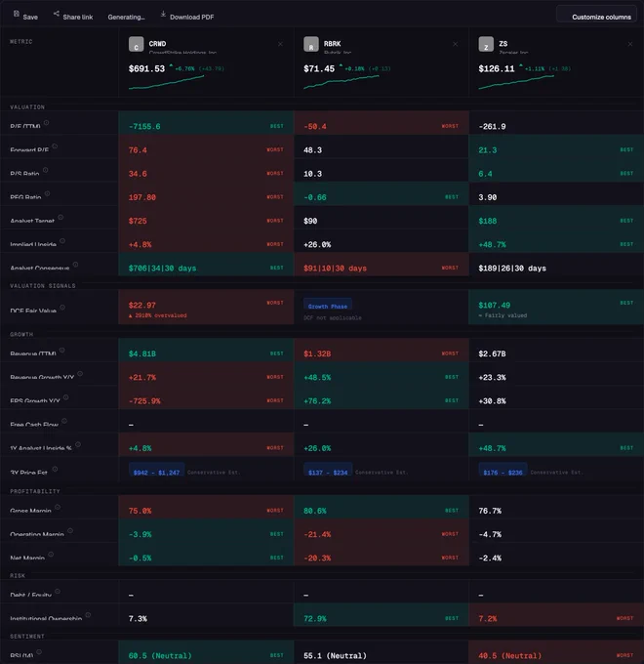Show info for Analyst Target metric
Image resolution: width=644 pixels, height=664 pixels.
point(60,217)
